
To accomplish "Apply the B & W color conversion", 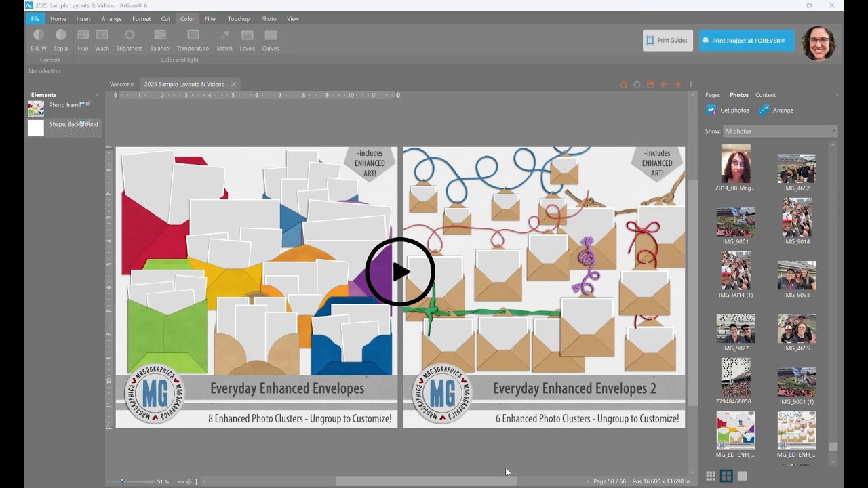I will (x=39, y=41).
